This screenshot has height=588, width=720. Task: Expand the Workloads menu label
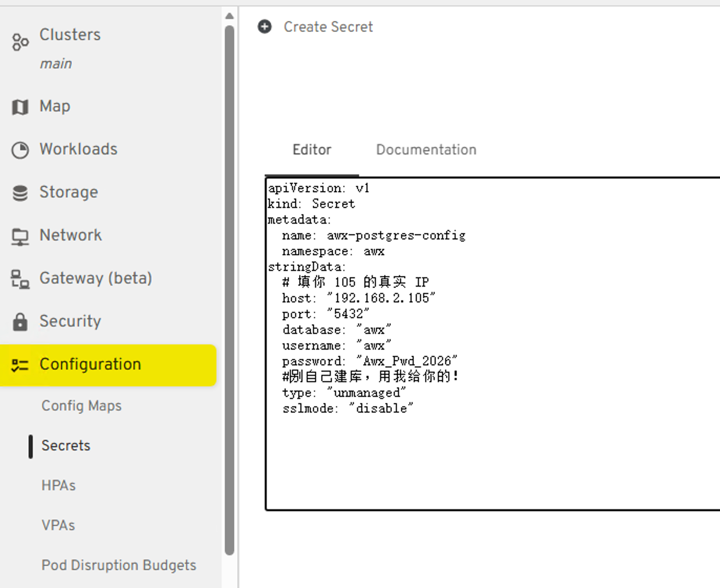(78, 149)
